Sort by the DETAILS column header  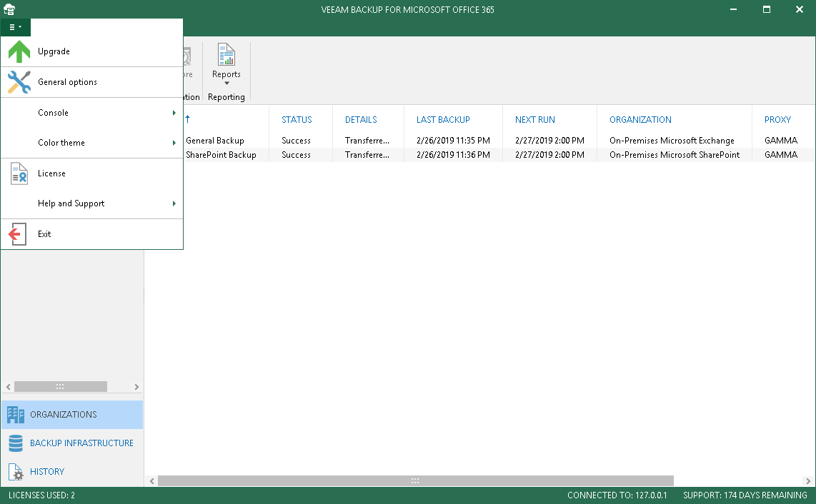361,120
